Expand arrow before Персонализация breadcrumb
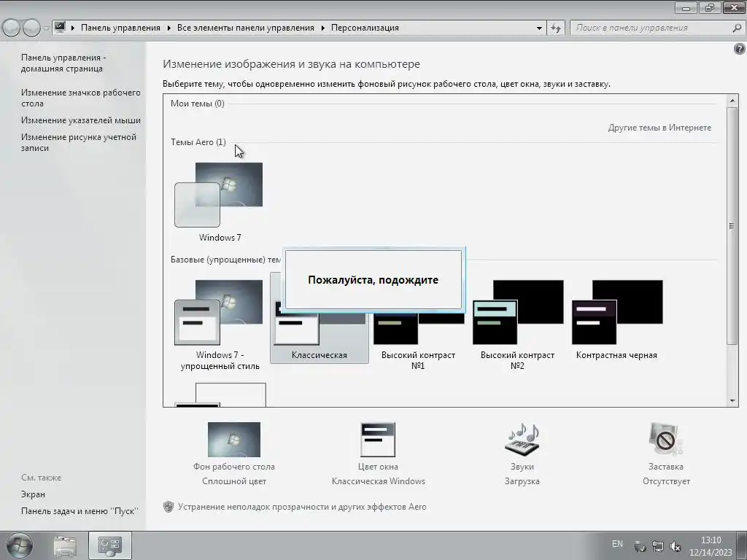Screen dimensions: 747x560 (323, 28)
